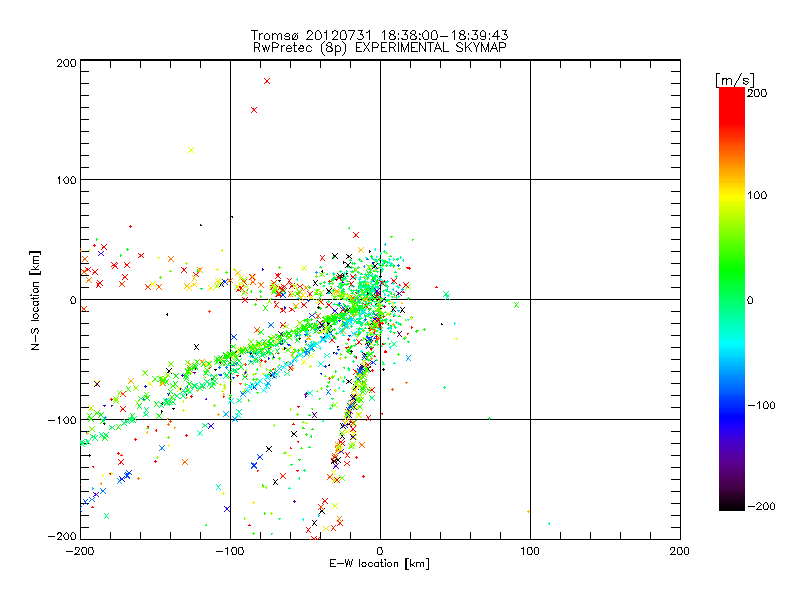Image resolution: width=800 pixels, height=600 pixels.
Task: Click the "100" tick label on E-W axis
Action: tap(530, 551)
